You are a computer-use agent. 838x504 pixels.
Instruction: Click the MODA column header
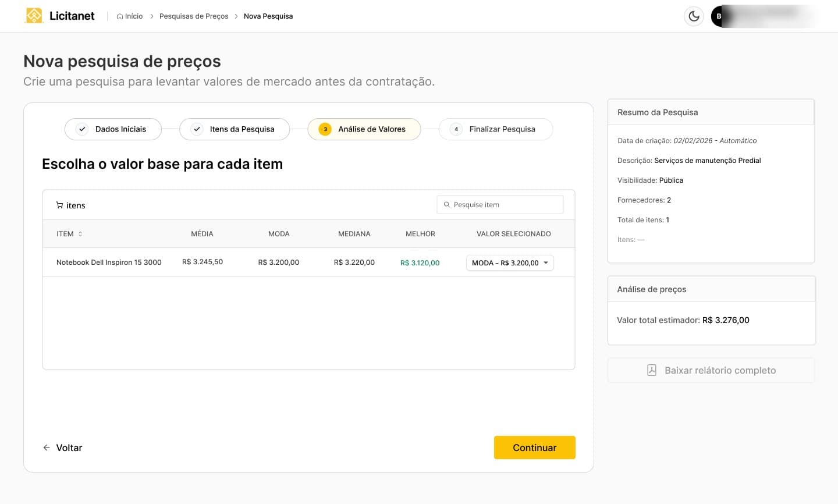click(x=279, y=234)
